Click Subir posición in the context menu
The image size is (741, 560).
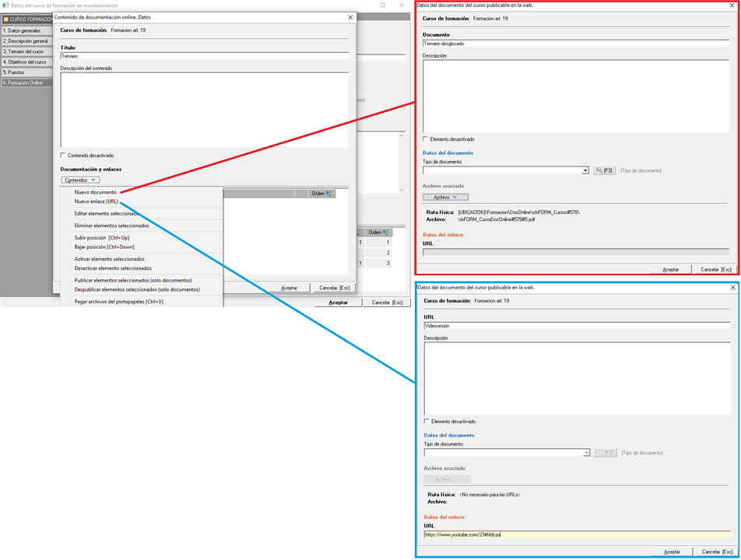tap(101, 237)
